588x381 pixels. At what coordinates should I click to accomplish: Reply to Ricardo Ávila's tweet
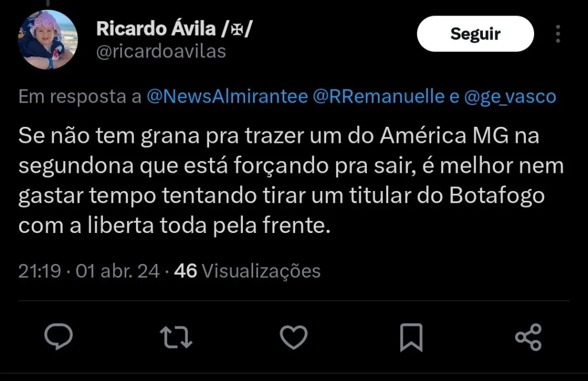59,336
